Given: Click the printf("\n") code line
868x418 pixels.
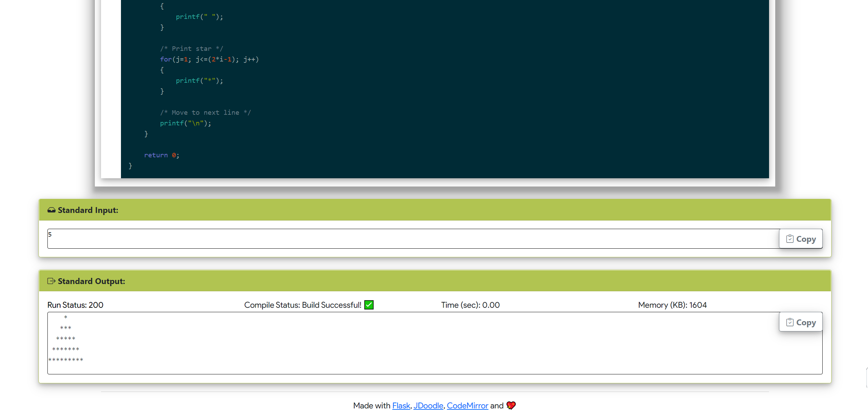Looking at the screenshot, I should pyautogui.click(x=186, y=123).
